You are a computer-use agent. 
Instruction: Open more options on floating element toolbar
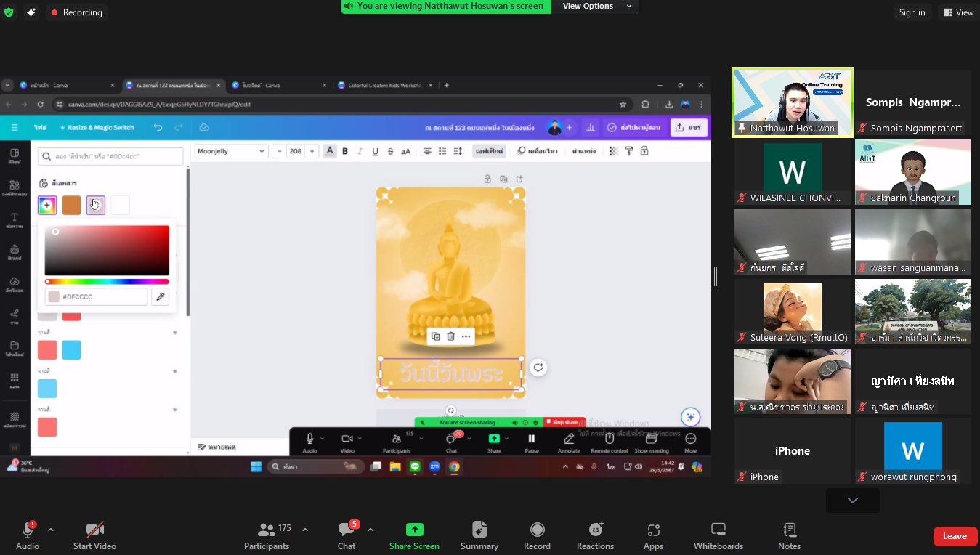[x=466, y=336]
